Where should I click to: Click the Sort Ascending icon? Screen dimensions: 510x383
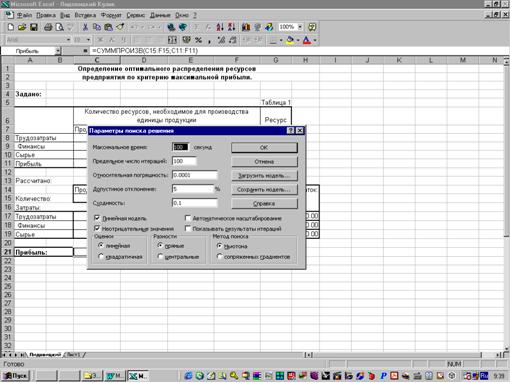click(x=220, y=27)
